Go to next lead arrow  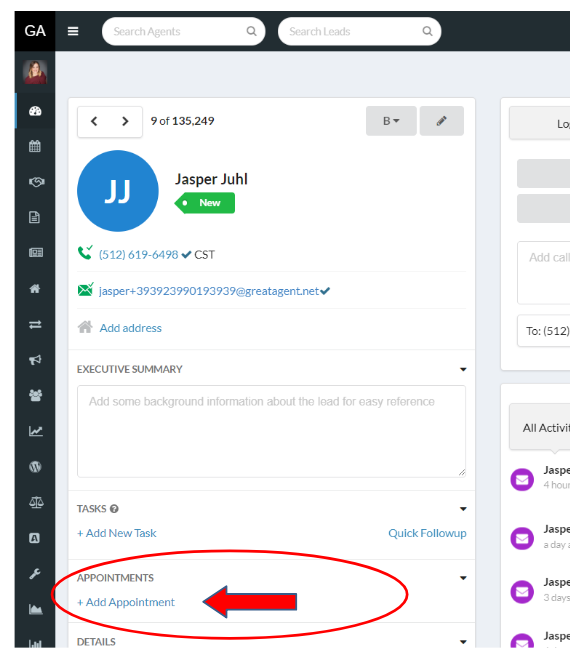pyautogui.click(x=125, y=122)
